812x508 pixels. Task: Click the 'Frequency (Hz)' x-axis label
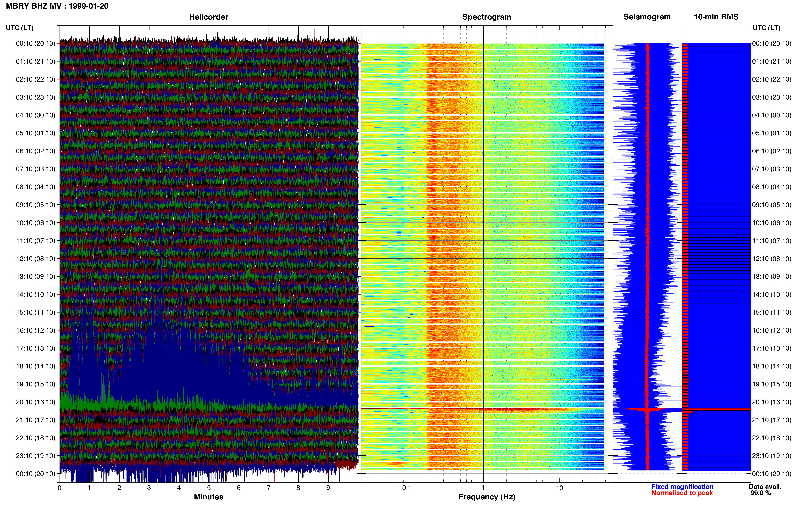coord(487,497)
